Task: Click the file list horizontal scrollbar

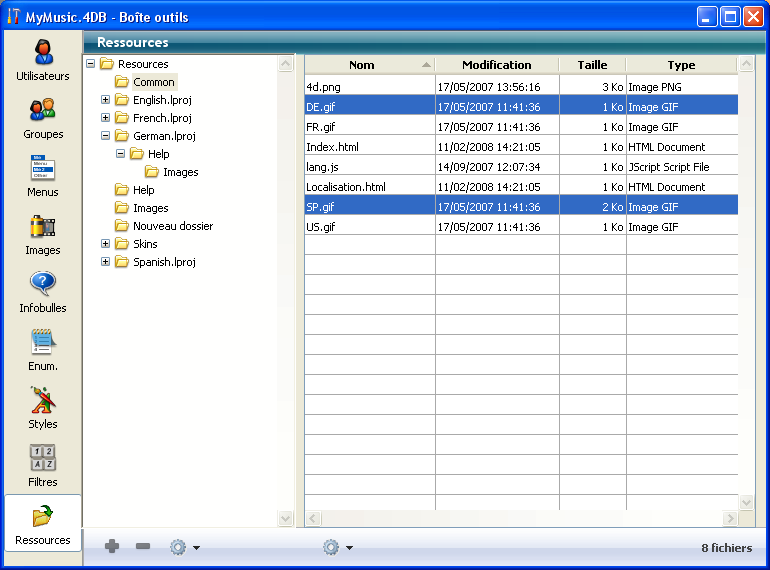Action: click(521, 518)
